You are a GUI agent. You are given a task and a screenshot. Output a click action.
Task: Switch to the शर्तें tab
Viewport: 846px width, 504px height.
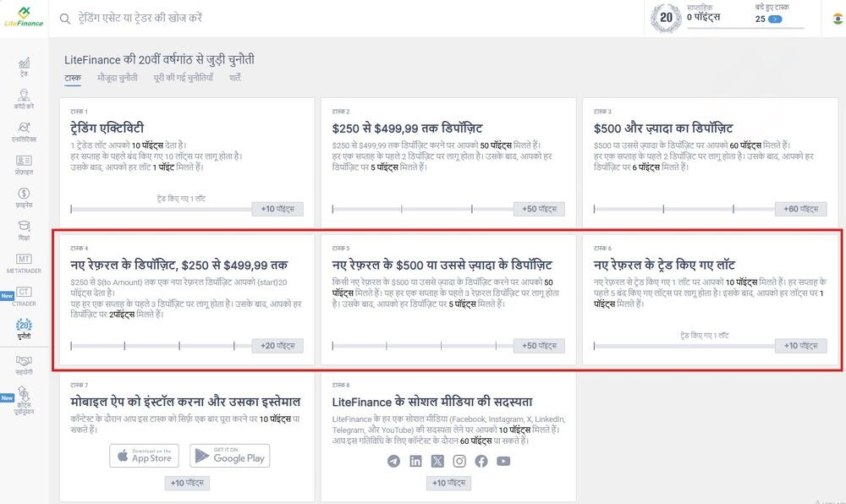click(x=235, y=78)
